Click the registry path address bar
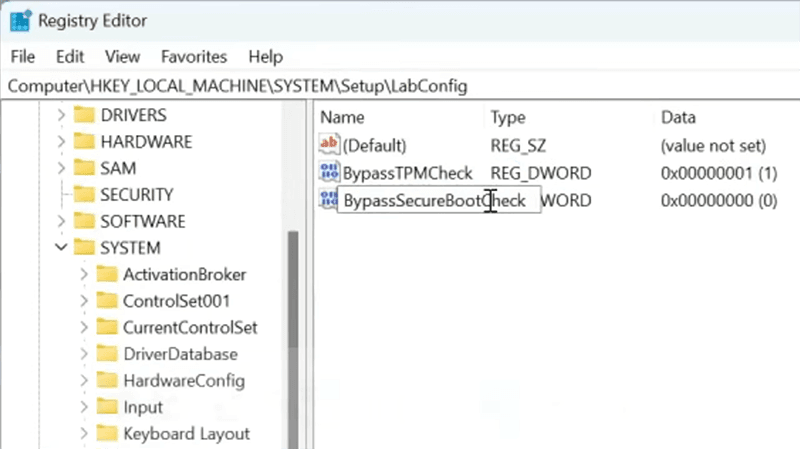The image size is (800, 449). [x=400, y=86]
